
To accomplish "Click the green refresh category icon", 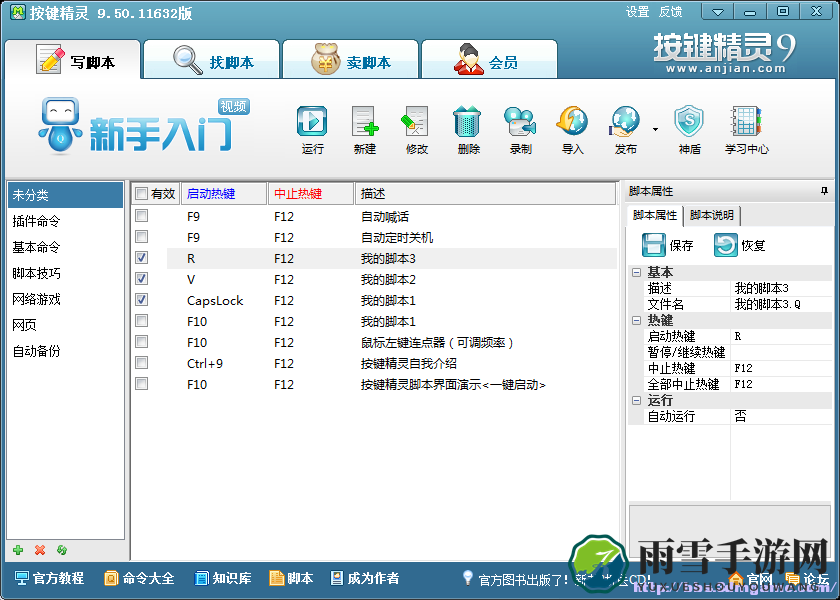I will pyautogui.click(x=62, y=550).
